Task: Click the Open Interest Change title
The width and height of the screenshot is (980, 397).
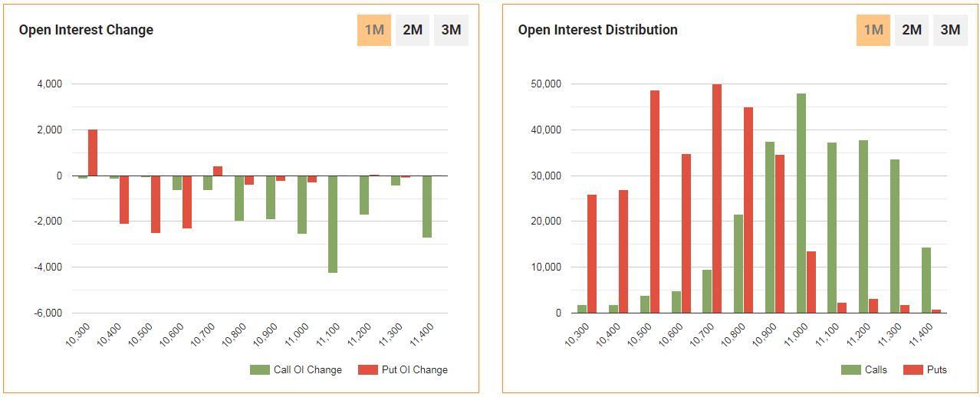Action: [x=86, y=30]
